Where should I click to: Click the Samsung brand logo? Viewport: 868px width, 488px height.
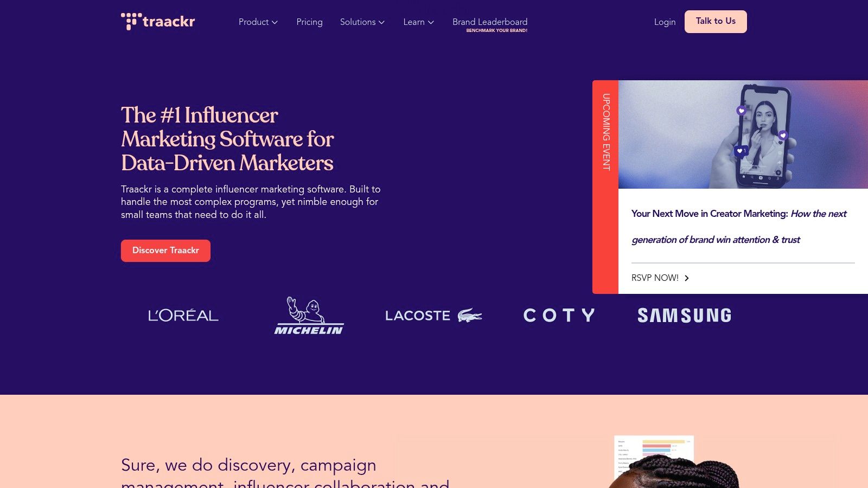(x=684, y=316)
